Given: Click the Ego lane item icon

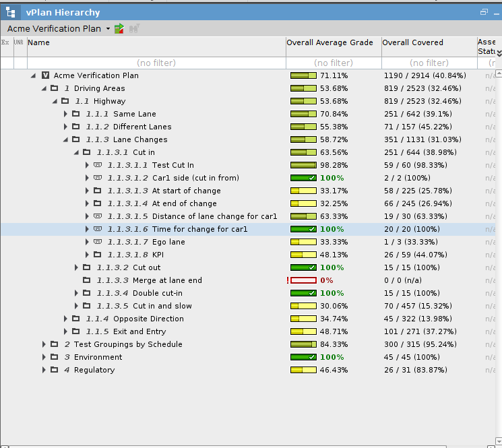Looking at the screenshot, I should pyautogui.click(x=98, y=242).
